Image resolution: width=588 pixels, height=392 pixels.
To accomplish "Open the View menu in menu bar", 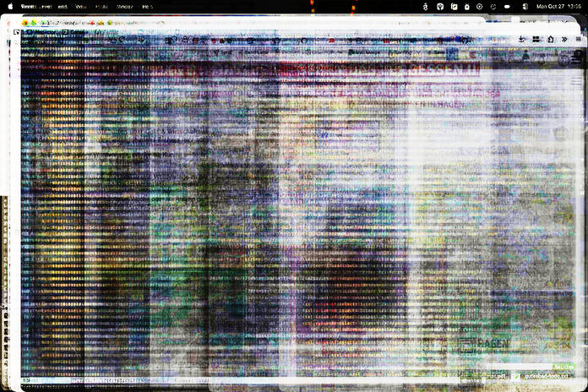I will pos(81,6).
